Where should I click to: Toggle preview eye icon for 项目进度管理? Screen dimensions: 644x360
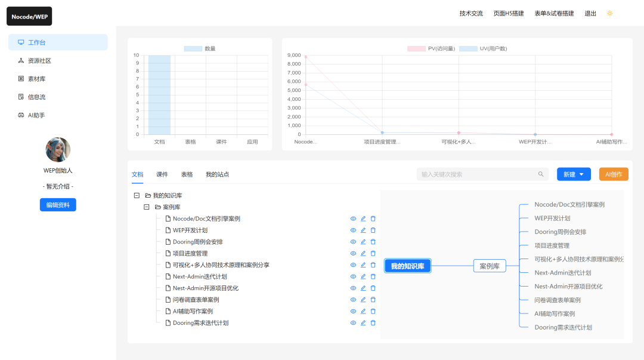click(353, 253)
